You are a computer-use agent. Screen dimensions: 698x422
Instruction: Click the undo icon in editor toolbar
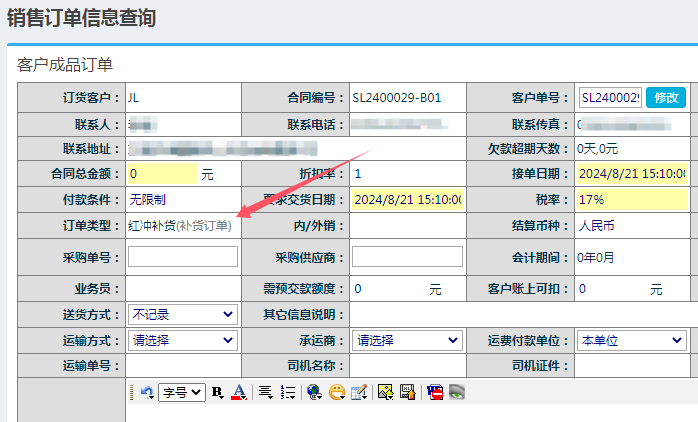tap(147, 393)
